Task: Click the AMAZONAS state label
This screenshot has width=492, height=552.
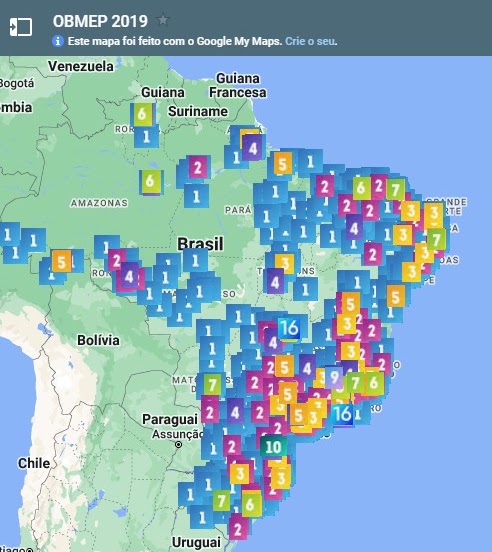Action: (99, 203)
